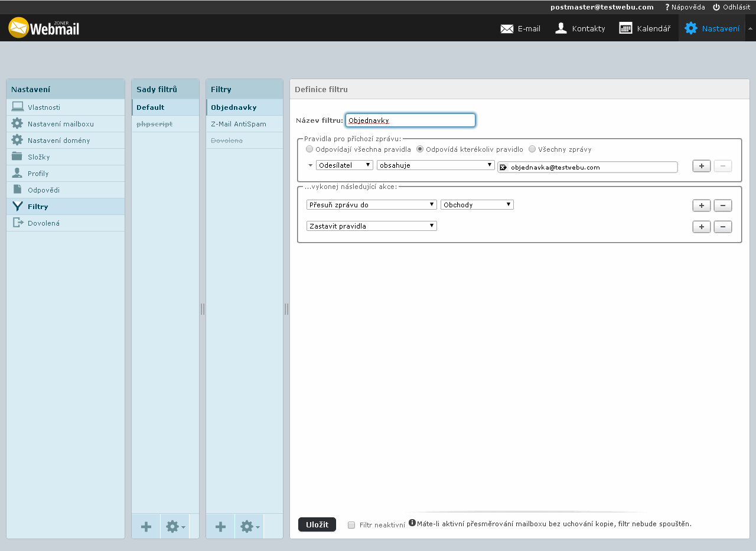Open E-mail via envelope icon
This screenshot has width=756, height=551.
pyautogui.click(x=507, y=28)
